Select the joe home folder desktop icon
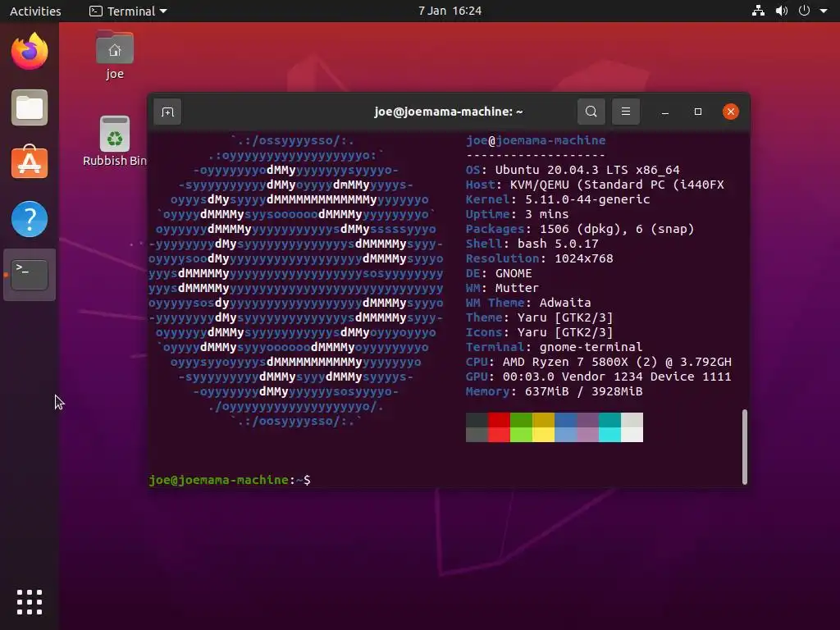840x630 pixels. click(115, 55)
